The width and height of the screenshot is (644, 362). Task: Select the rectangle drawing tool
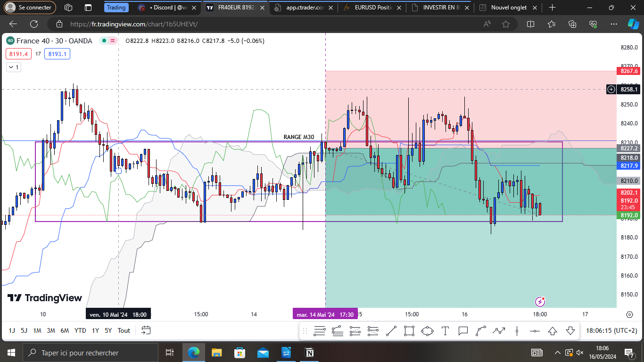pos(409,331)
